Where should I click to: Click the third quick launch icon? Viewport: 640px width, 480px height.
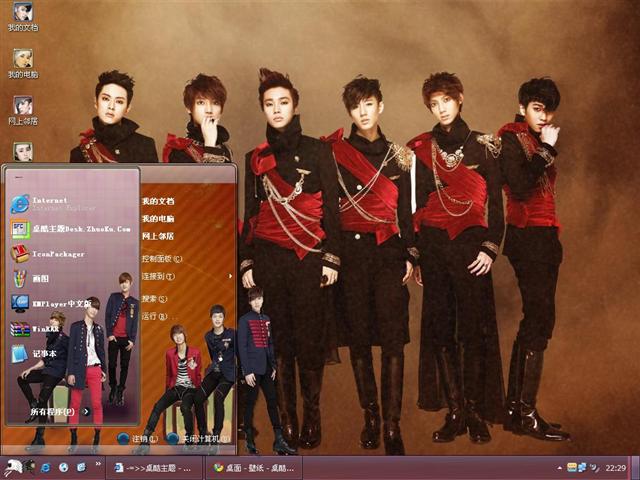pyautogui.click(x=82, y=468)
